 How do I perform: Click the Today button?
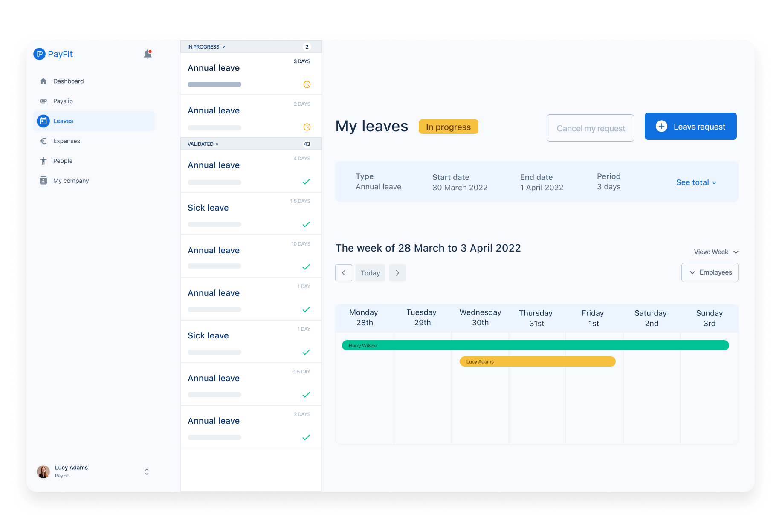coord(370,273)
